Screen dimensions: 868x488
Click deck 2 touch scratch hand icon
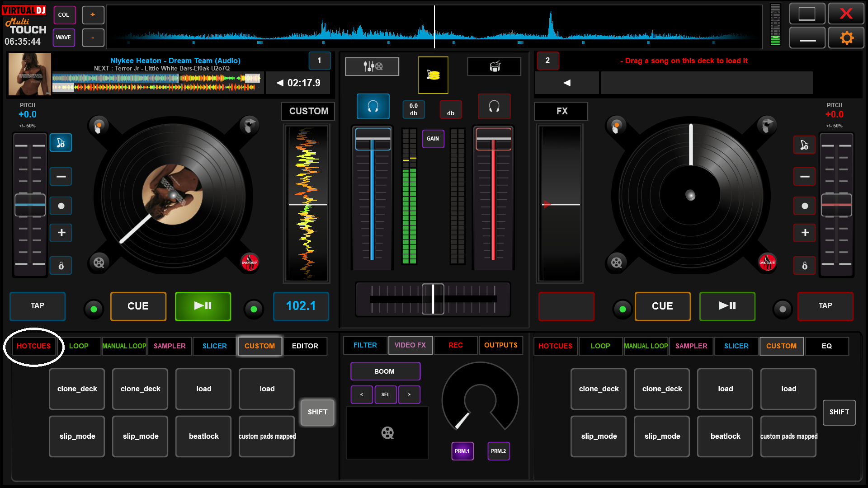click(x=616, y=126)
